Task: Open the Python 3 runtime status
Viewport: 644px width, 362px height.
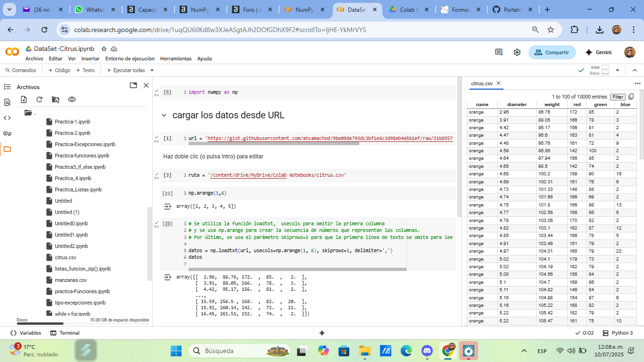Action: click(617, 333)
